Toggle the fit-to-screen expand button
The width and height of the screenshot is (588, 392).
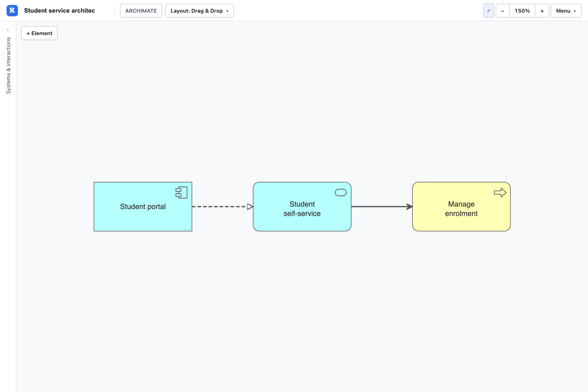coord(489,11)
